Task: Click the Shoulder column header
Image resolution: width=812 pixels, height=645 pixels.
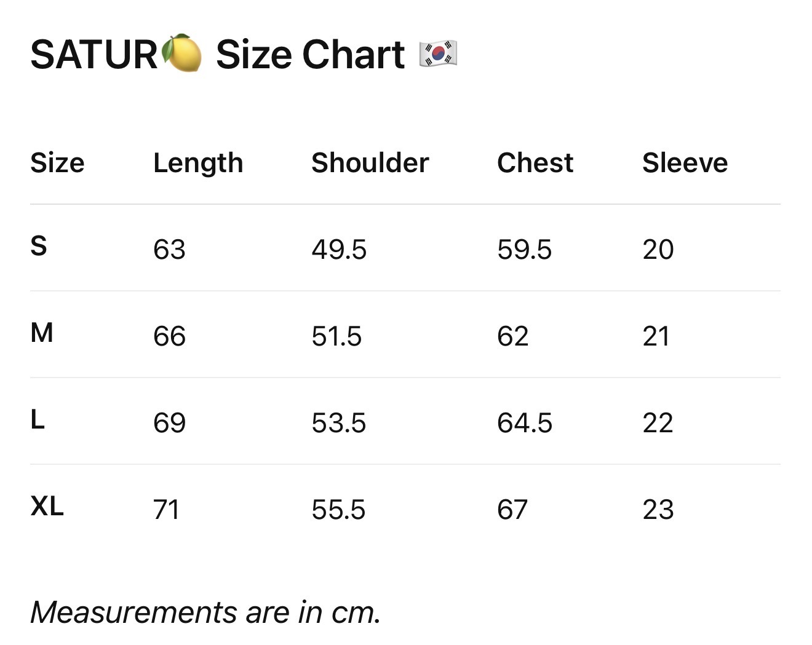Action: tap(370, 163)
